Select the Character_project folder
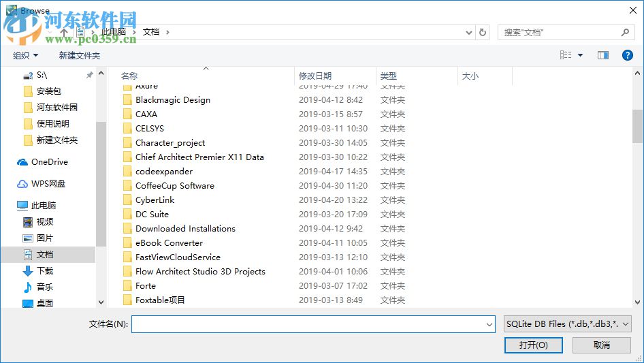 170,142
